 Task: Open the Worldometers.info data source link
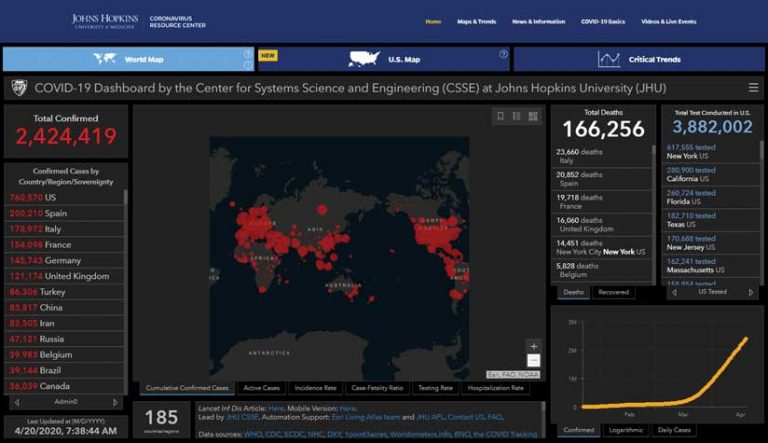[420, 434]
